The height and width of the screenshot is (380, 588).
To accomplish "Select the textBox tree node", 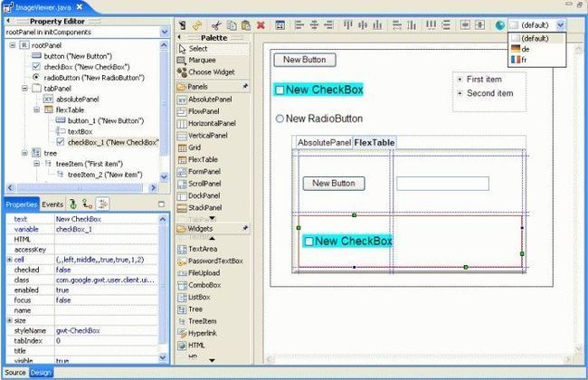I will point(80,132).
